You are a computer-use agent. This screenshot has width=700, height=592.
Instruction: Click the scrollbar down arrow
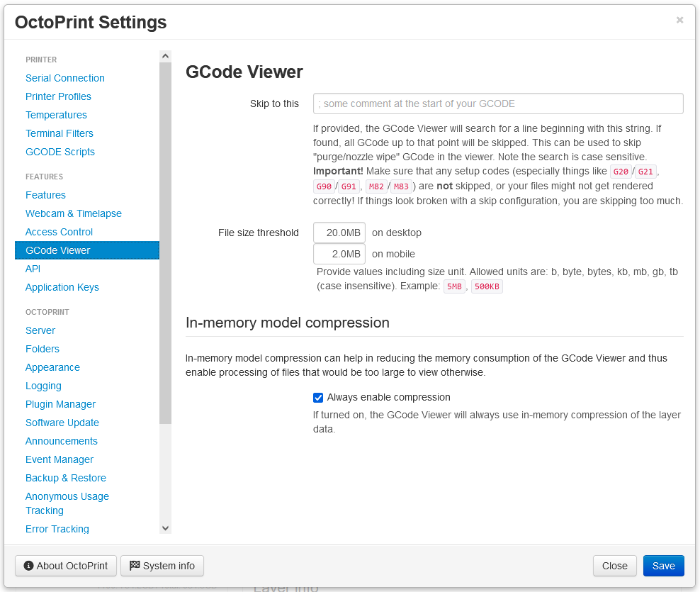[165, 528]
